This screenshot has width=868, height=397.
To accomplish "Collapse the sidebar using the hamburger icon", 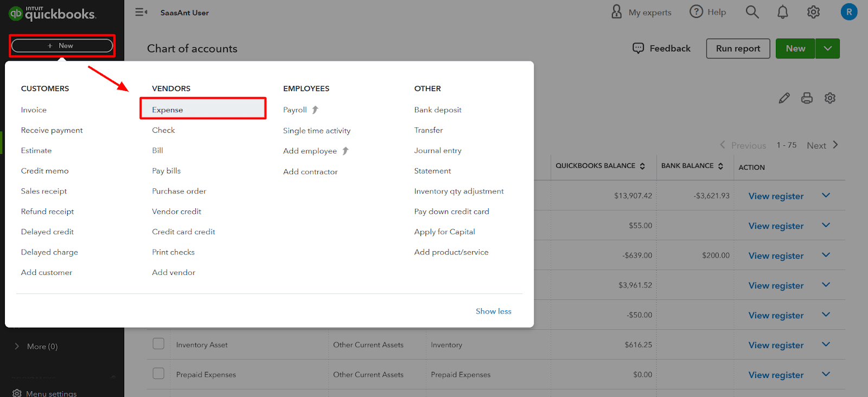I will point(141,12).
